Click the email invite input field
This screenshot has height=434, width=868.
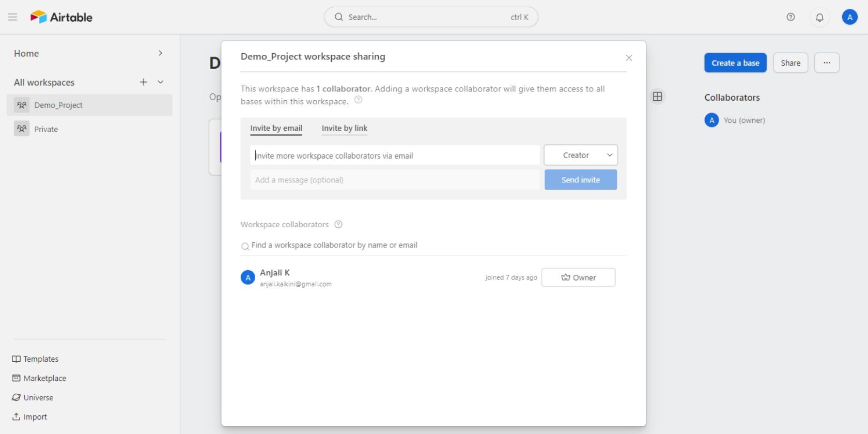point(395,156)
